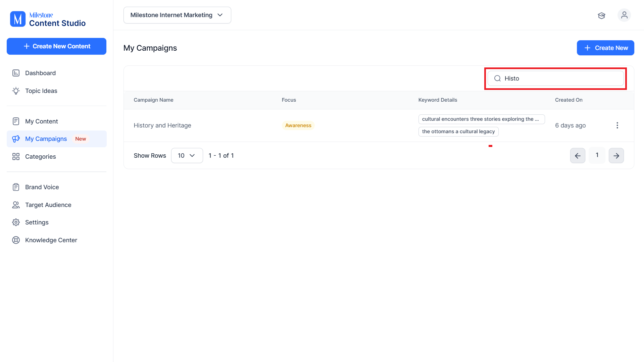Click the 6 days ago created date
Screen dimensions: 644x362
pyautogui.click(x=571, y=125)
